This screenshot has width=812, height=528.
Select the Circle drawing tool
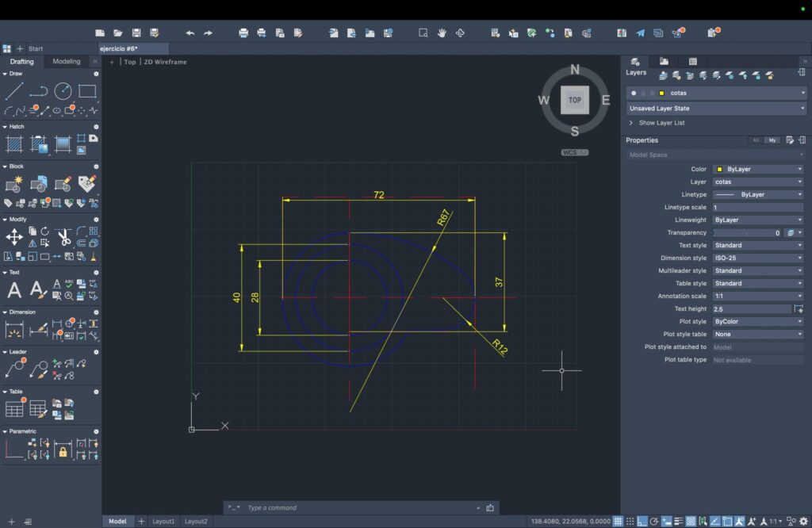63,91
